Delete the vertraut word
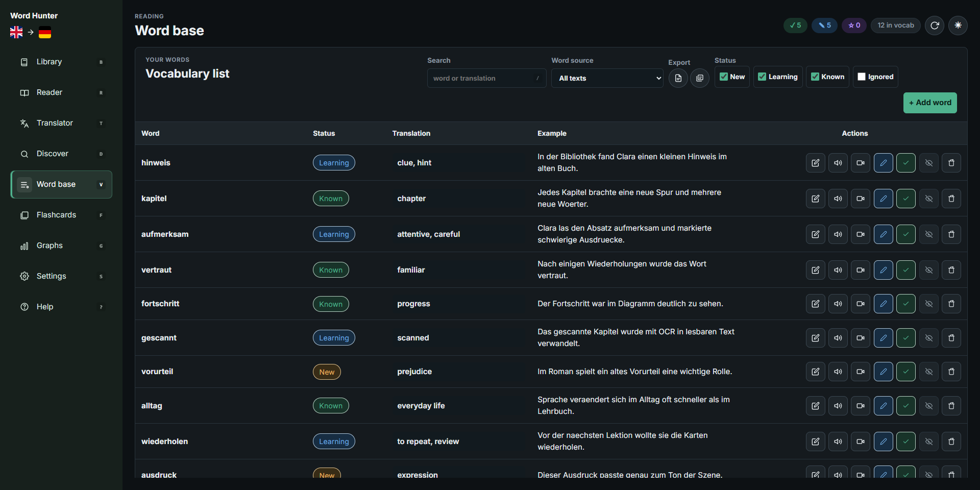 [951, 270]
